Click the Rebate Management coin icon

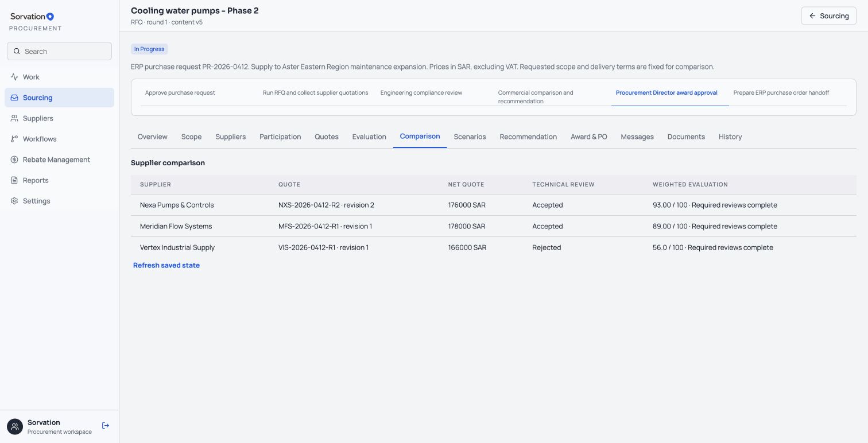(x=14, y=160)
